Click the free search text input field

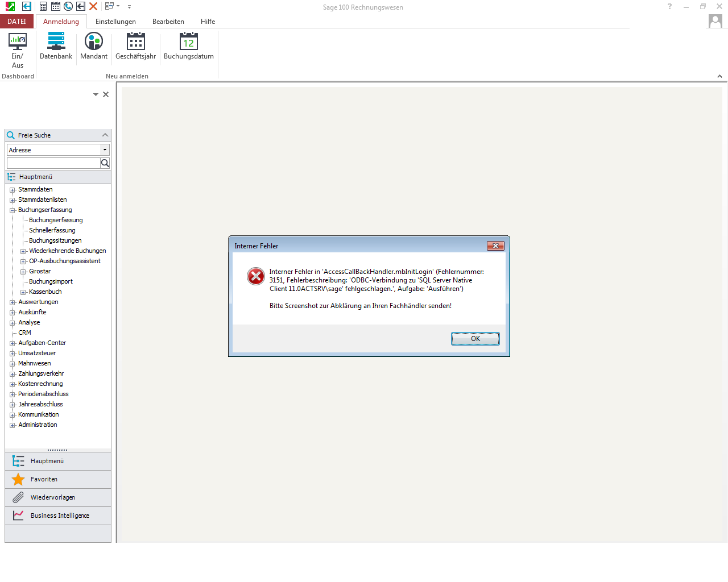(x=53, y=163)
